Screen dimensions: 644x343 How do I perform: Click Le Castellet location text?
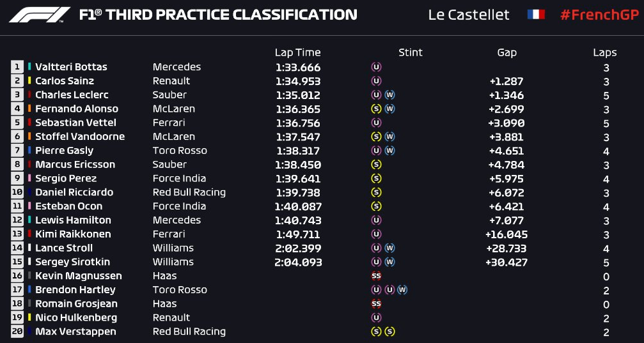tap(469, 15)
